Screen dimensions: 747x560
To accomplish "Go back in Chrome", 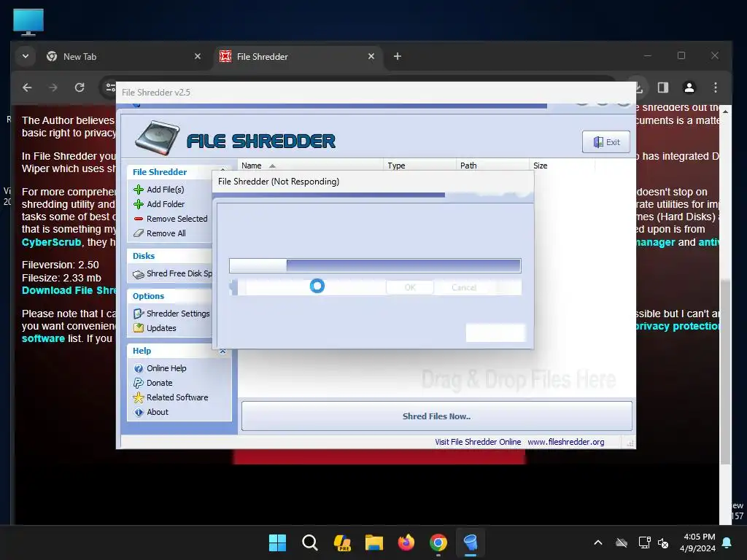I will point(27,87).
